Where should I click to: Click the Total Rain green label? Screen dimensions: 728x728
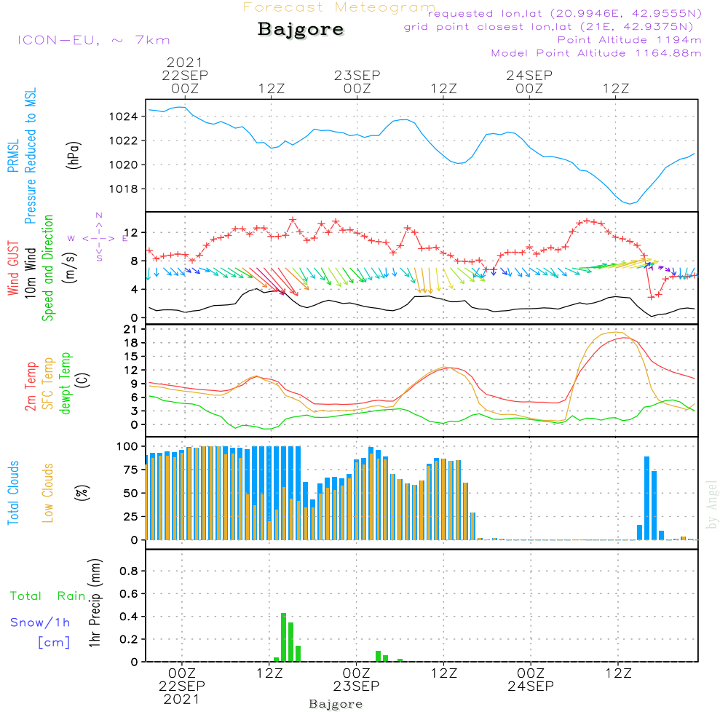pyautogui.click(x=48, y=596)
